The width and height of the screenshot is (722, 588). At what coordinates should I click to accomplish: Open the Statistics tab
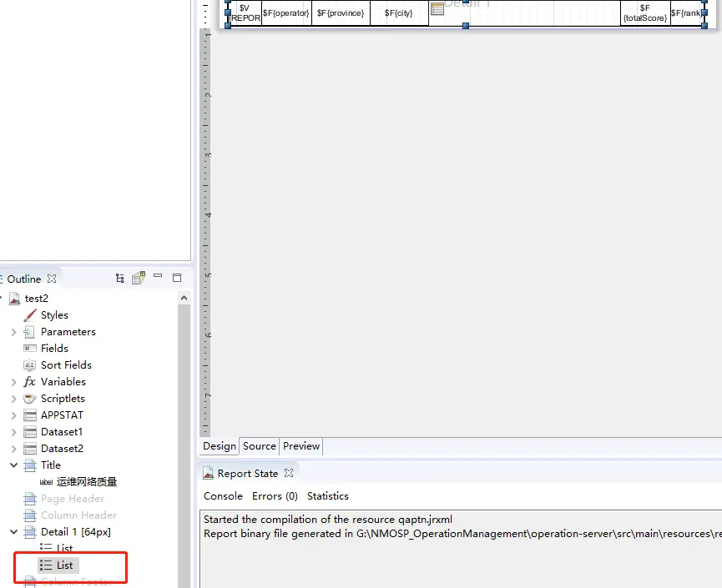(328, 496)
